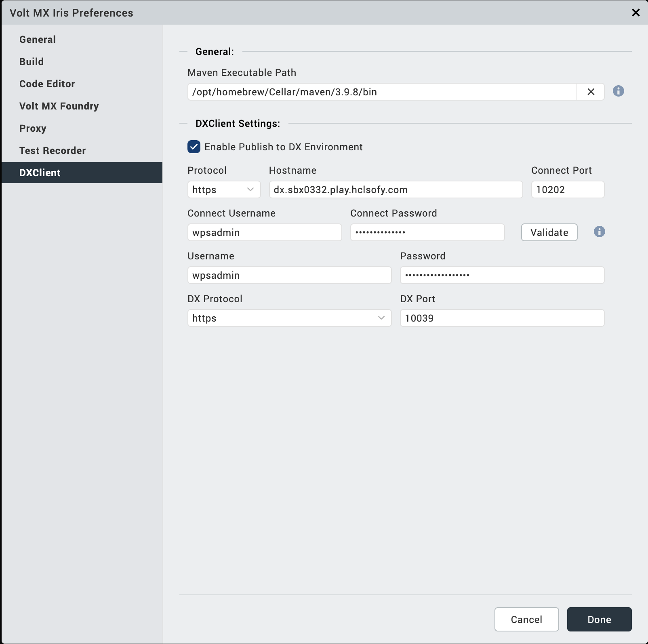
Task: Clear the Maven Executable Path field
Action: click(x=591, y=92)
